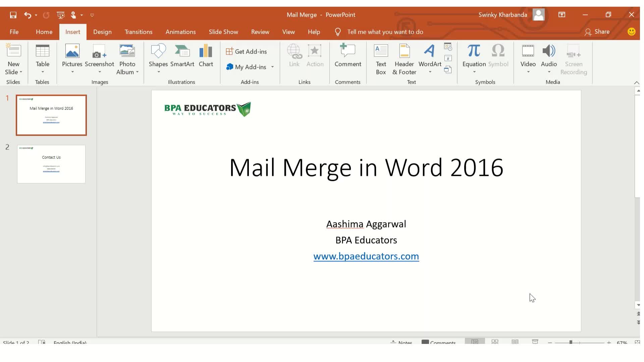Select slide 2 thumbnail Contact Us
The image size is (644, 362).
coord(51,164)
